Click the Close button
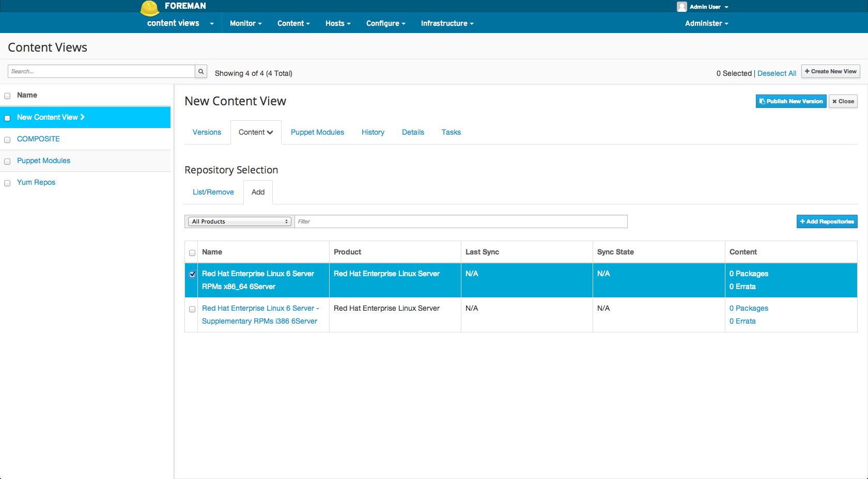The height and width of the screenshot is (479, 868). pos(843,101)
